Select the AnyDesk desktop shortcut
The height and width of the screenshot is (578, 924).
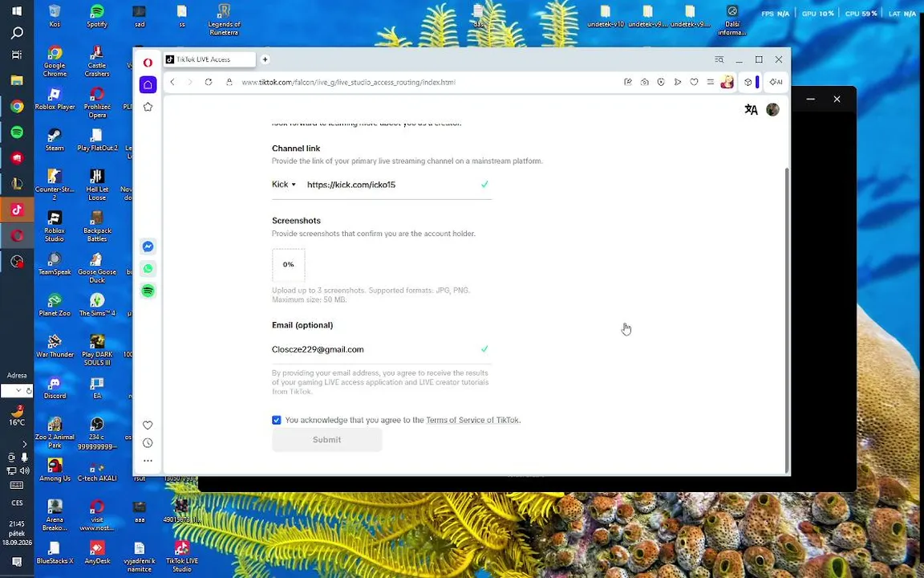click(x=97, y=552)
